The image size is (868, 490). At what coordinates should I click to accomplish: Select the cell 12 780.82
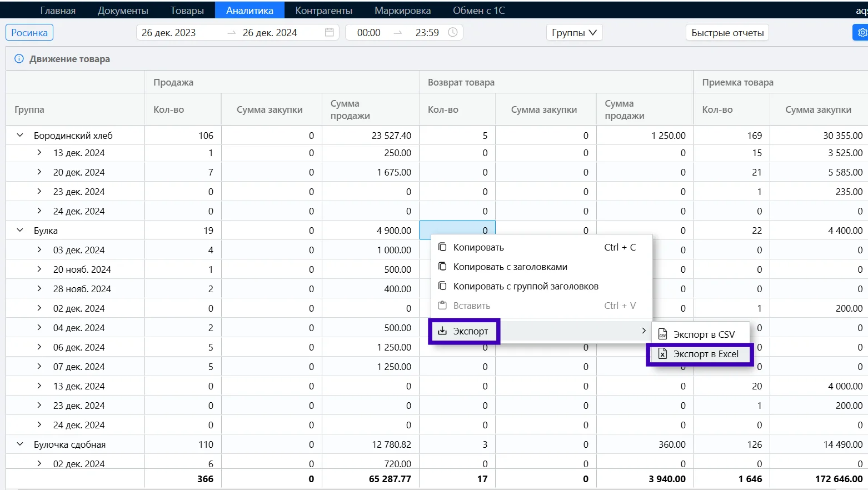pos(371,444)
